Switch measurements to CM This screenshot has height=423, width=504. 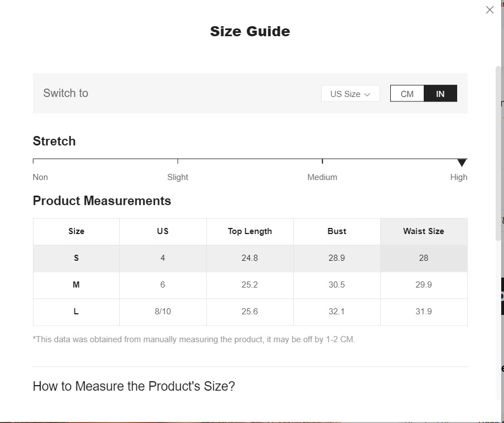[407, 94]
